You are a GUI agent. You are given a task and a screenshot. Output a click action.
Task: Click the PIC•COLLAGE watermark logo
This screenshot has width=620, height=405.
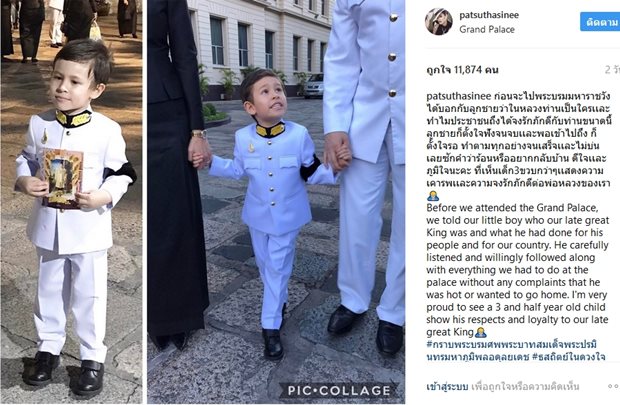click(339, 391)
